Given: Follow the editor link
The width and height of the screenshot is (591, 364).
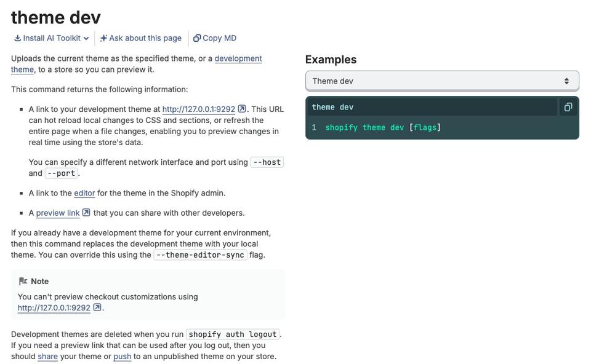Looking at the screenshot, I should (84, 193).
